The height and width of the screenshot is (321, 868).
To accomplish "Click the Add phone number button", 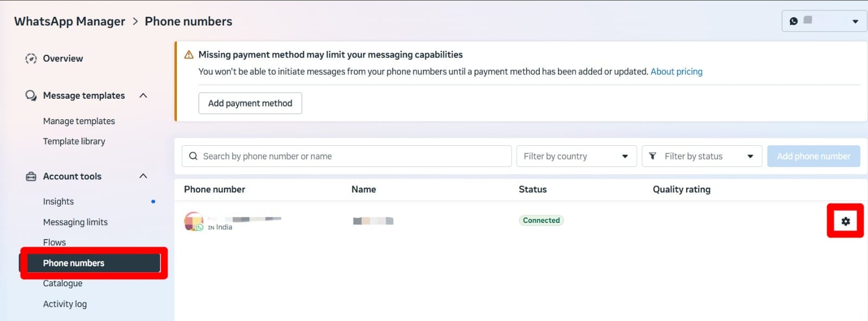I will (x=813, y=156).
